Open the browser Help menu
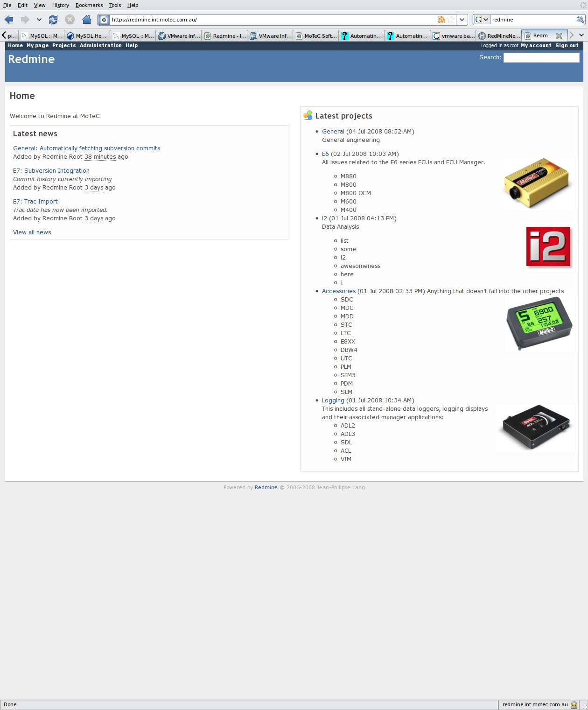 coord(133,5)
